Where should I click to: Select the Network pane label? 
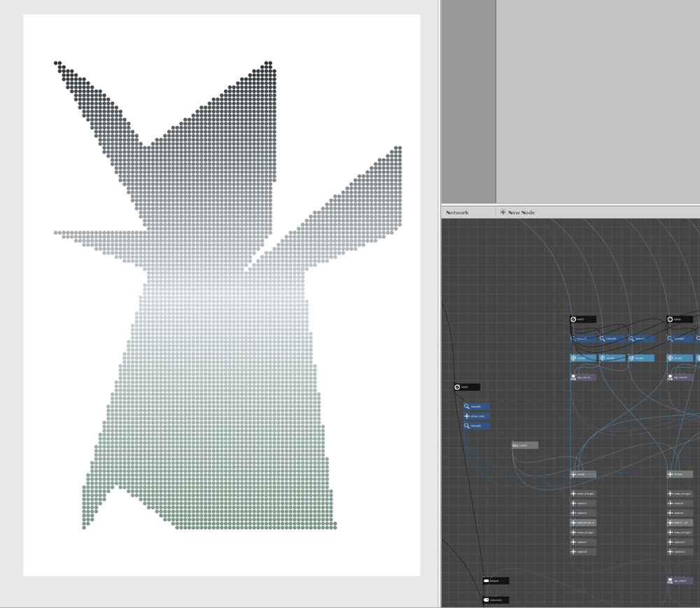pos(457,213)
